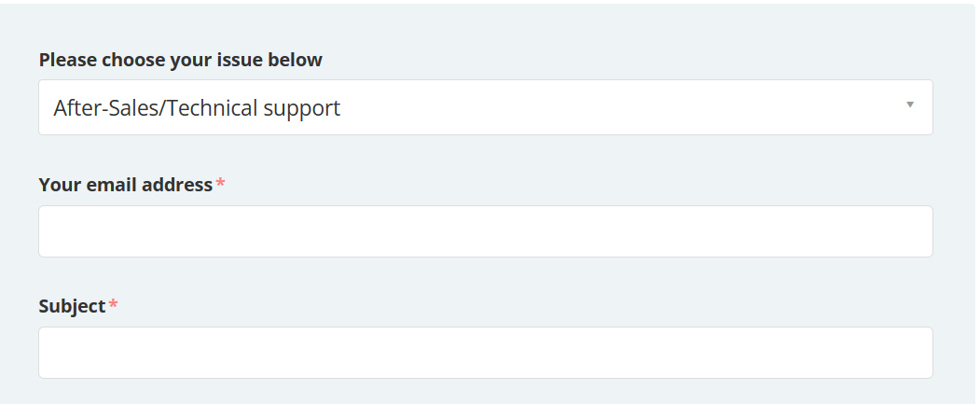Activate the Subject entry field
980x404 pixels.
pyautogui.click(x=485, y=353)
